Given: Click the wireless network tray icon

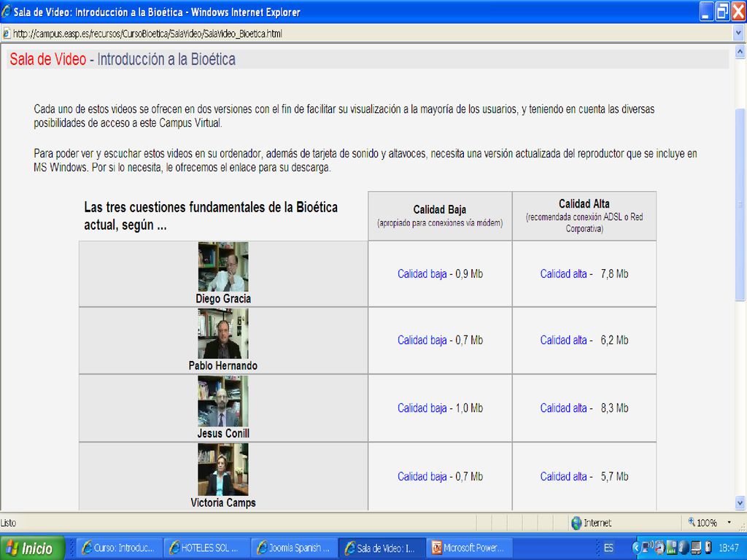Looking at the screenshot, I should pos(648,548).
